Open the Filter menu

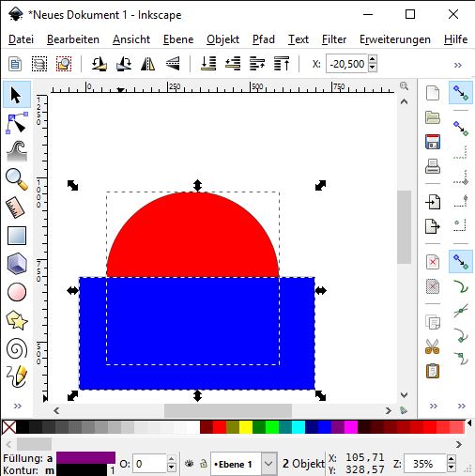pyautogui.click(x=334, y=39)
